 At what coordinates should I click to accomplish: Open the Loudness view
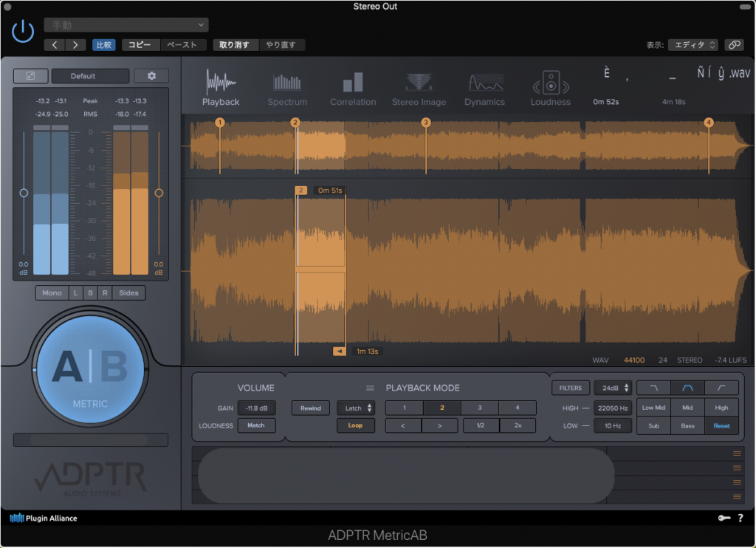pos(551,89)
